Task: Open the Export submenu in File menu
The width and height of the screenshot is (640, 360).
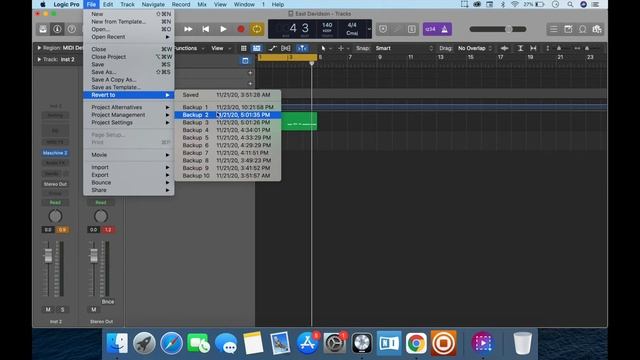Action: (129, 175)
